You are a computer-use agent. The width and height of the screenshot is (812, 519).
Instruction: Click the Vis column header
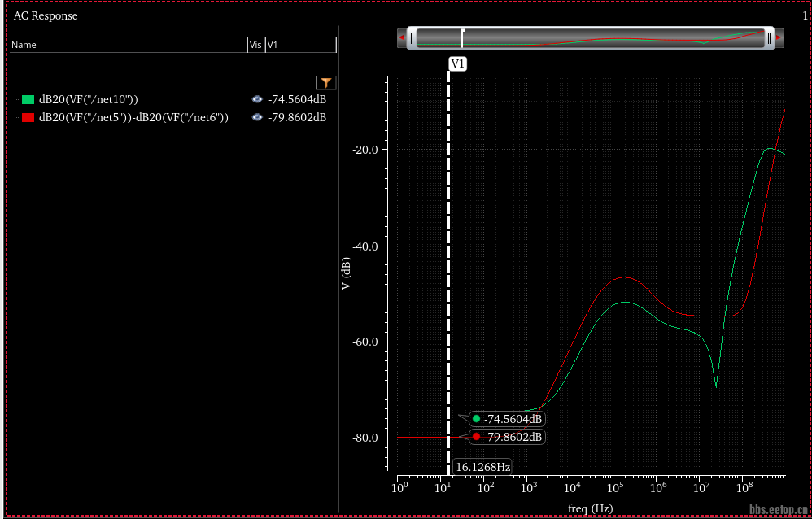tap(255, 45)
